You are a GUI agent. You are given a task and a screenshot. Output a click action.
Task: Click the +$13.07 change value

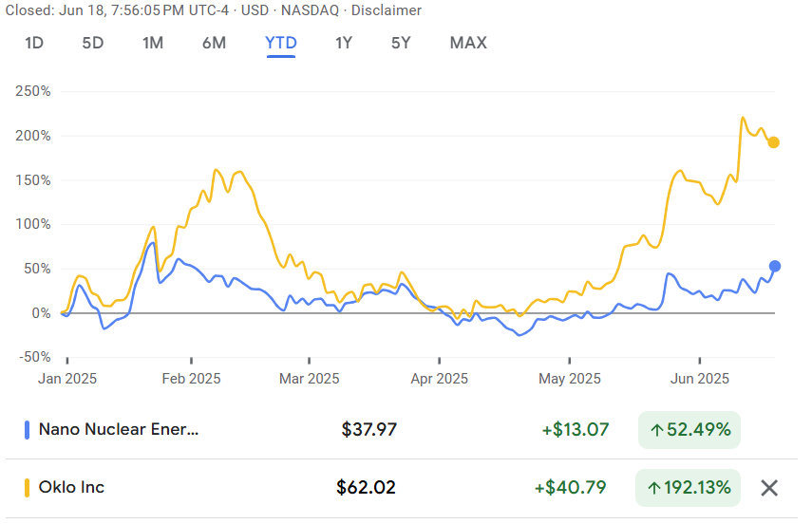(x=576, y=430)
